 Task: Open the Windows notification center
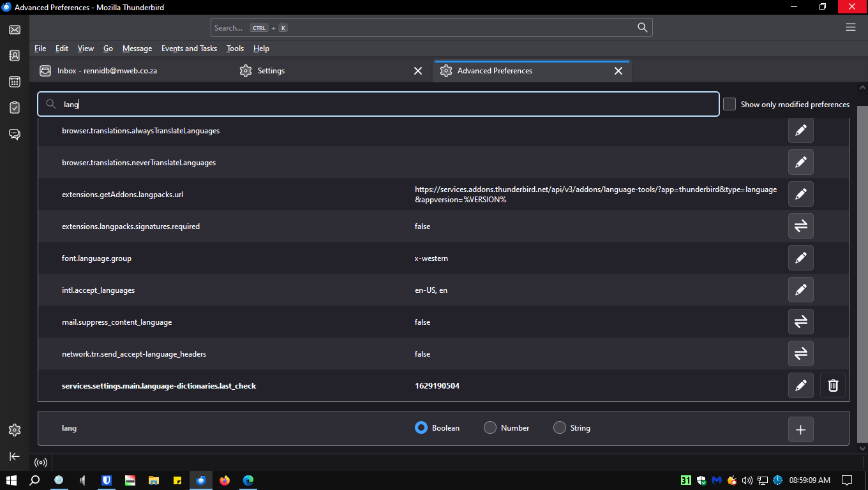pos(847,480)
